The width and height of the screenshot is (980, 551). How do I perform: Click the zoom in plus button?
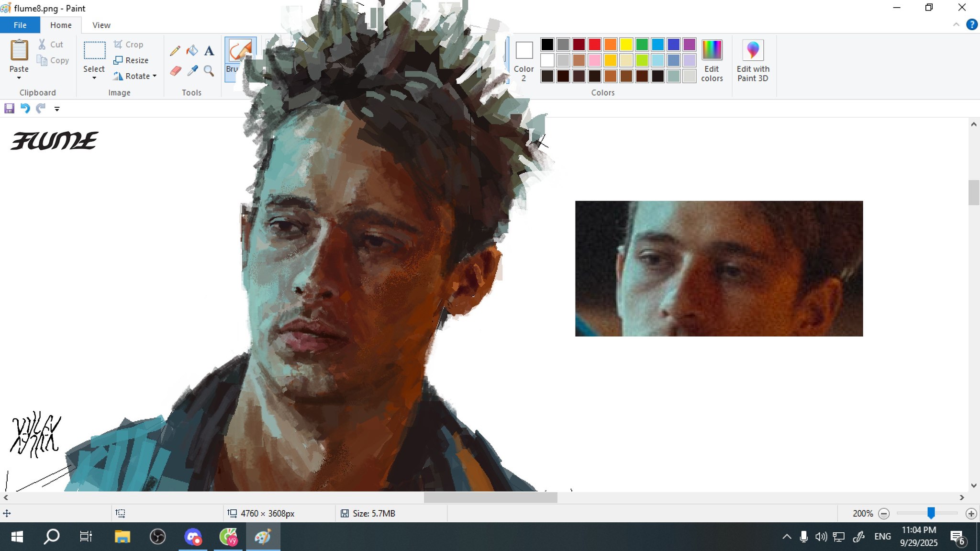(x=971, y=514)
